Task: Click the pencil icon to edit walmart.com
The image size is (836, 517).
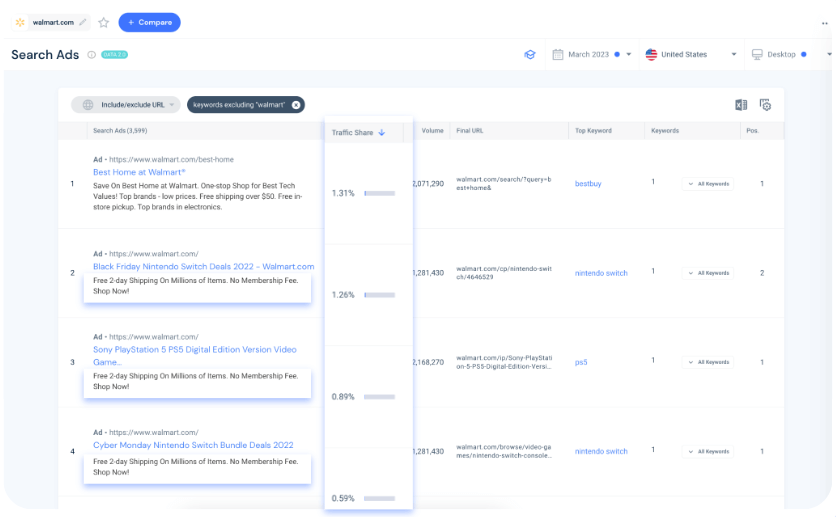Action: coord(83,22)
